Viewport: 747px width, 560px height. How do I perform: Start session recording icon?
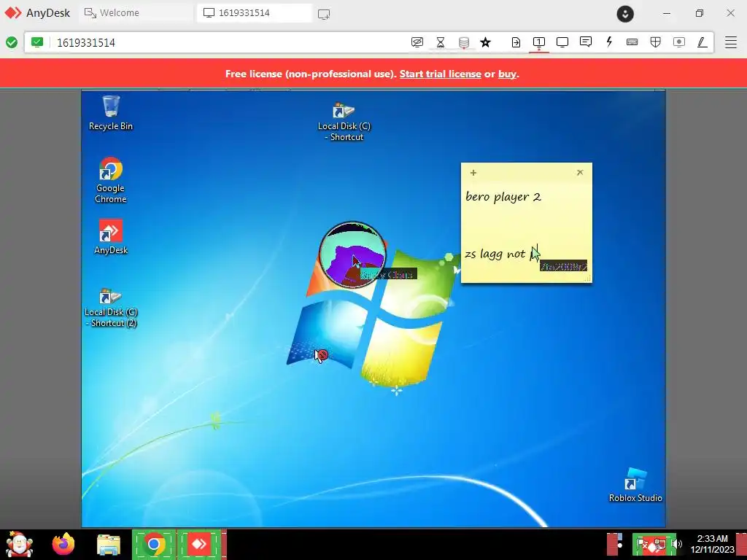(679, 42)
